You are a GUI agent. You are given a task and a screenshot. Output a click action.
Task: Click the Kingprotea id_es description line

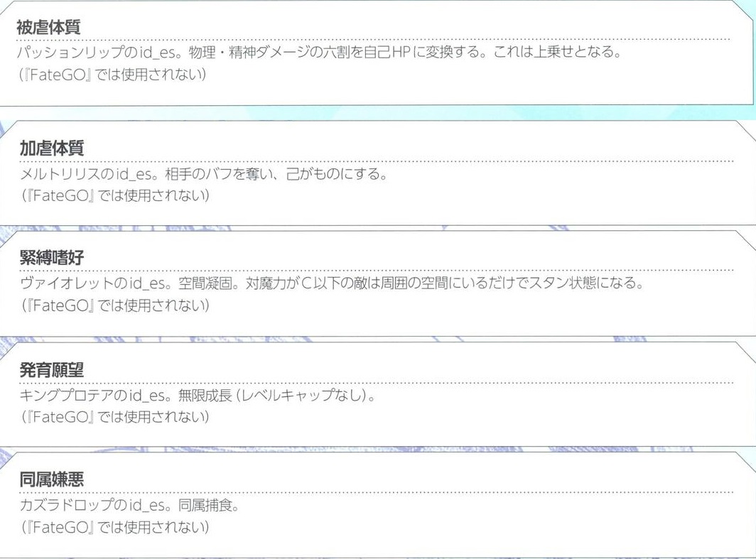point(198,395)
